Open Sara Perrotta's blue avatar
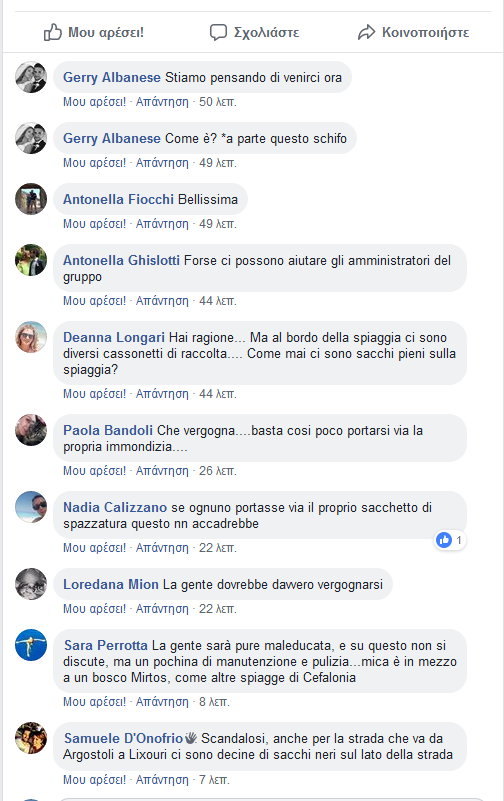 coord(31,645)
